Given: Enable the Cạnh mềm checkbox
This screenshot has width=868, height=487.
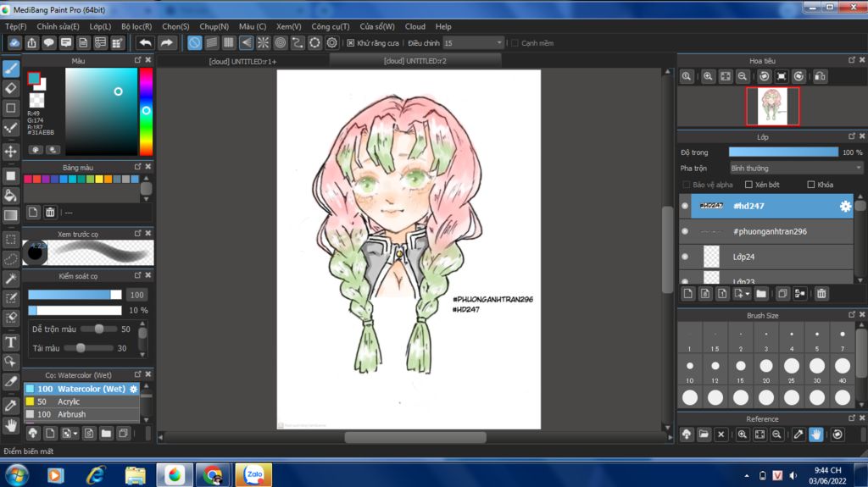Looking at the screenshot, I should pyautogui.click(x=515, y=42).
